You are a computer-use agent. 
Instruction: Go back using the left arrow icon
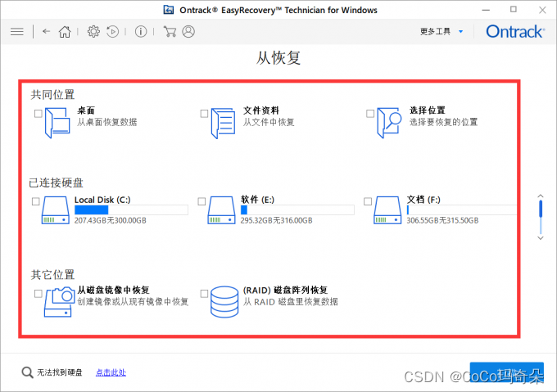click(46, 31)
